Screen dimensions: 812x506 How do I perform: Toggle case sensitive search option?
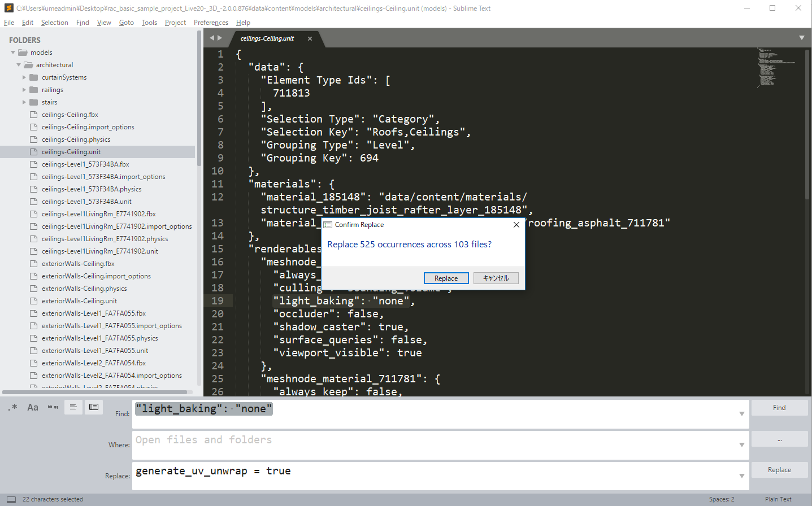point(33,407)
